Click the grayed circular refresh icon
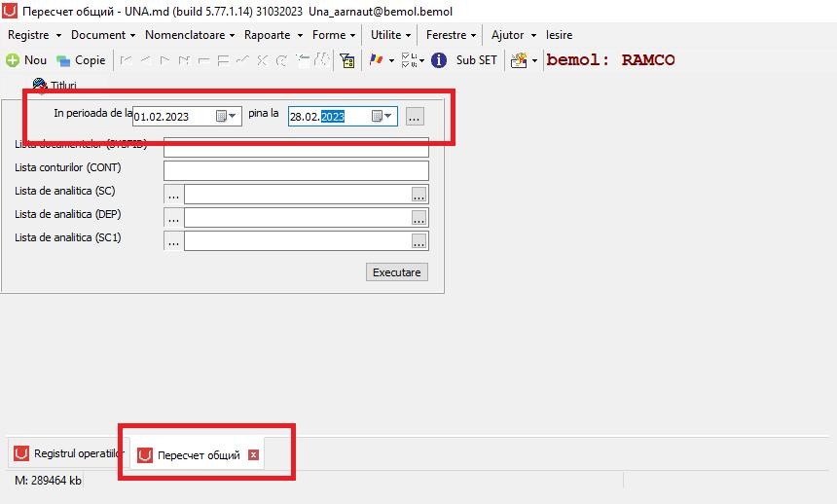The height and width of the screenshot is (504, 837). coord(281,60)
